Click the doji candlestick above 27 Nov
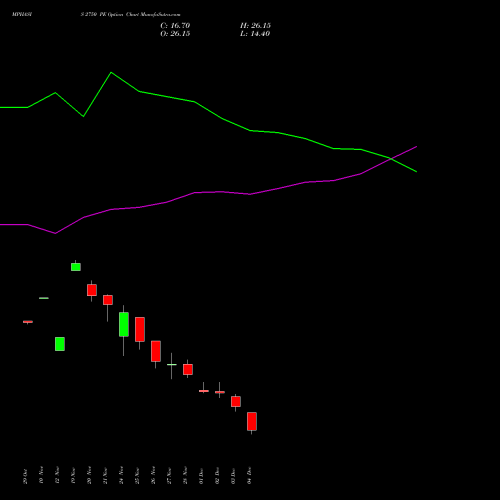This screenshot has width=500, height=500. pos(172,365)
